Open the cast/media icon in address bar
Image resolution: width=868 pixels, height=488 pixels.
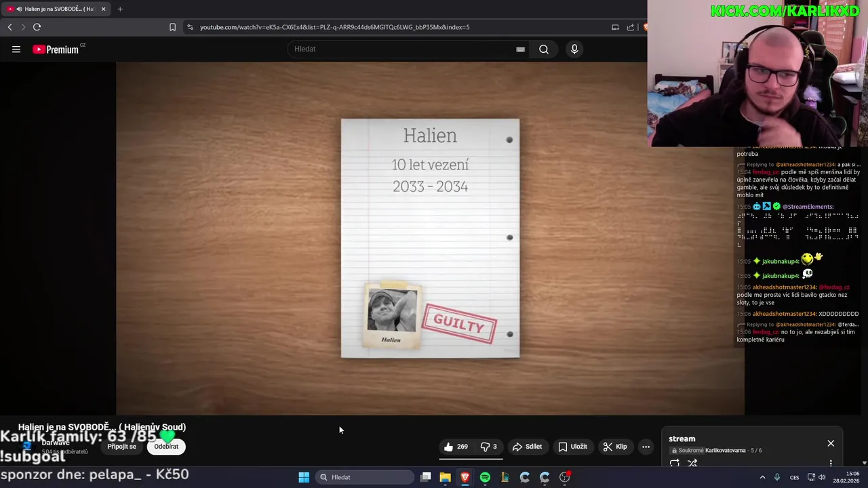615,27
